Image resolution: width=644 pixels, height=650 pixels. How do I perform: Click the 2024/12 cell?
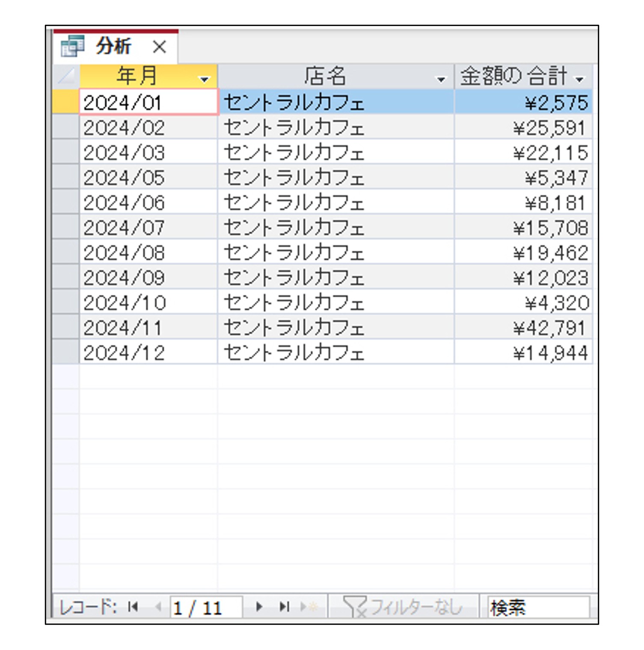[148, 352]
